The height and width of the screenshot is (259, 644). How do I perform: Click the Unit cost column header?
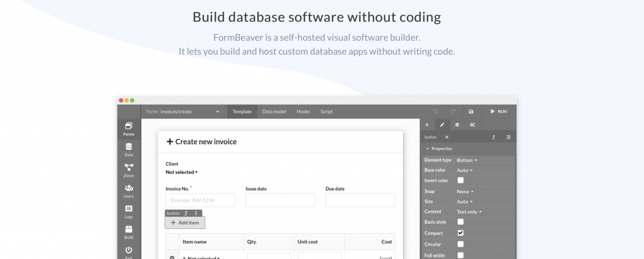point(307,242)
